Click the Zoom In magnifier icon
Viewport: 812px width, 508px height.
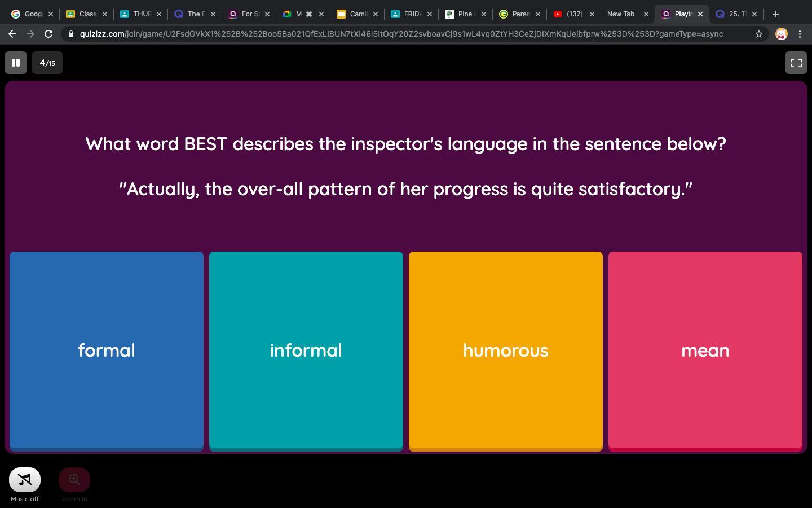(74, 480)
